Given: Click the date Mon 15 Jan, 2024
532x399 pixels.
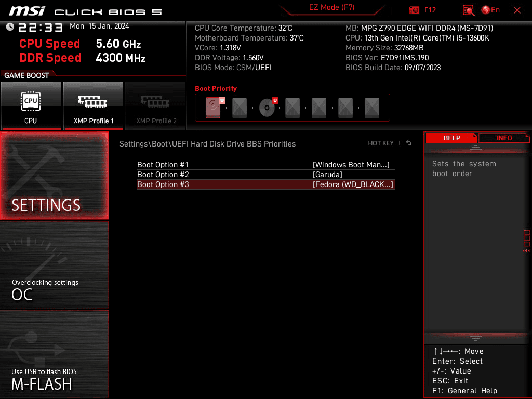Looking at the screenshot, I should [x=99, y=26].
